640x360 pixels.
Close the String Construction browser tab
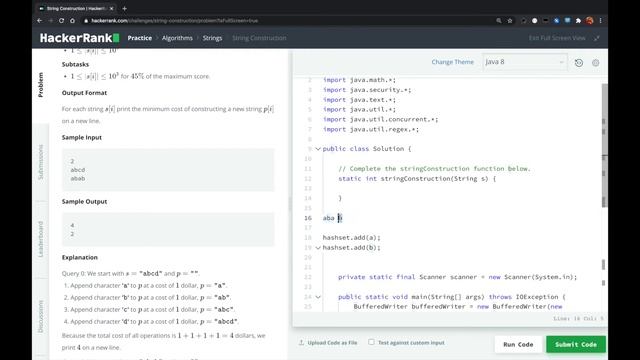111,8
